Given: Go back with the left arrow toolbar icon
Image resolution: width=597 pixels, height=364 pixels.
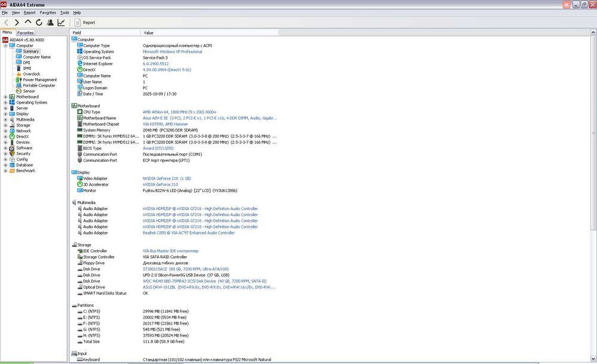Looking at the screenshot, I should [x=6, y=23].
